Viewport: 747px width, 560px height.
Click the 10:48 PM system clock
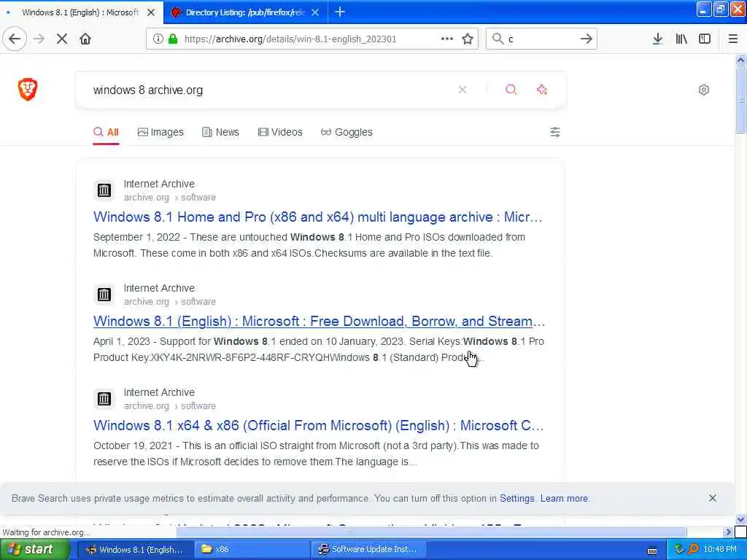[720, 550]
